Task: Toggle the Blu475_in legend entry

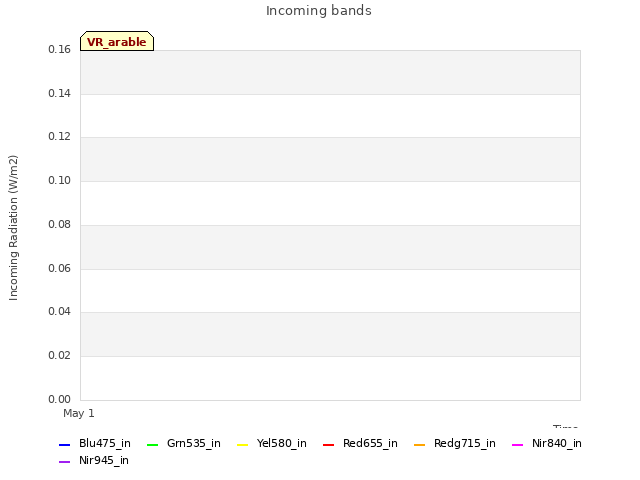Action: 95,444
